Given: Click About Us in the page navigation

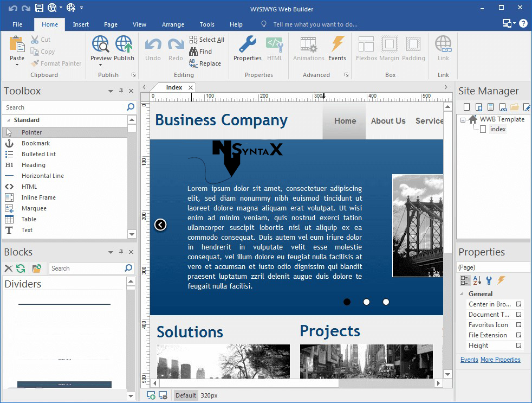Looking at the screenshot, I should pyautogui.click(x=388, y=121).
